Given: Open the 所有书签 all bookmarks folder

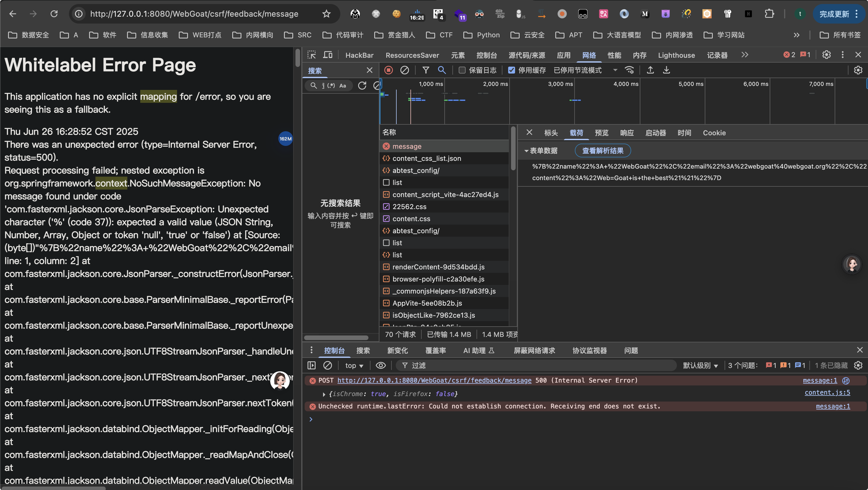Looking at the screenshot, I should [x=840, y=35].
